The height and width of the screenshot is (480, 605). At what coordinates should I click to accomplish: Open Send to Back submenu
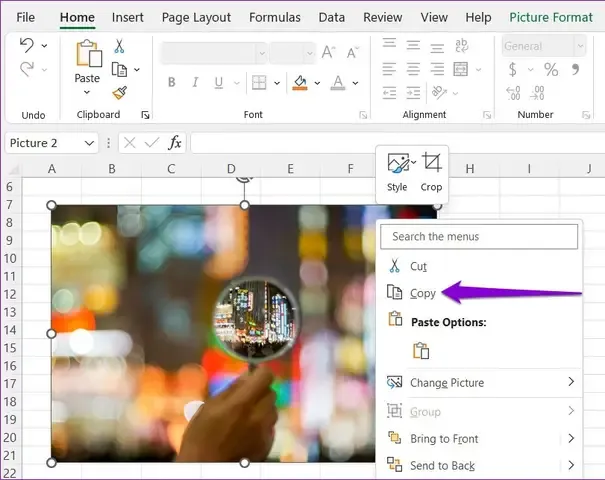pyautogui.click(x=480, y=466)
